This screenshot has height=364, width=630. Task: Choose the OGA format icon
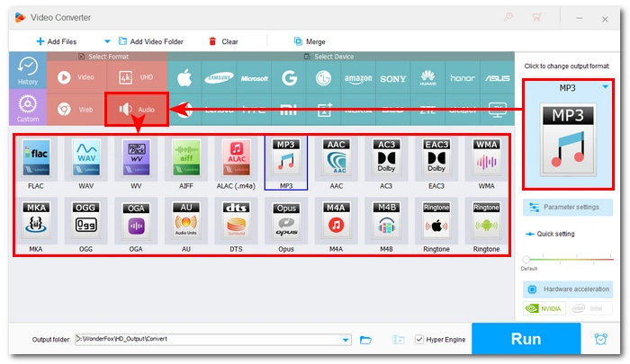(x=136, y=221)
